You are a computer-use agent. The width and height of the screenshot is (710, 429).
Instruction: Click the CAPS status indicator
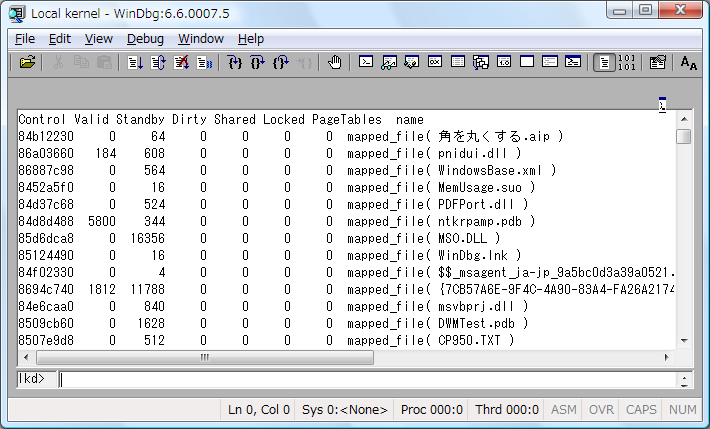641,410
